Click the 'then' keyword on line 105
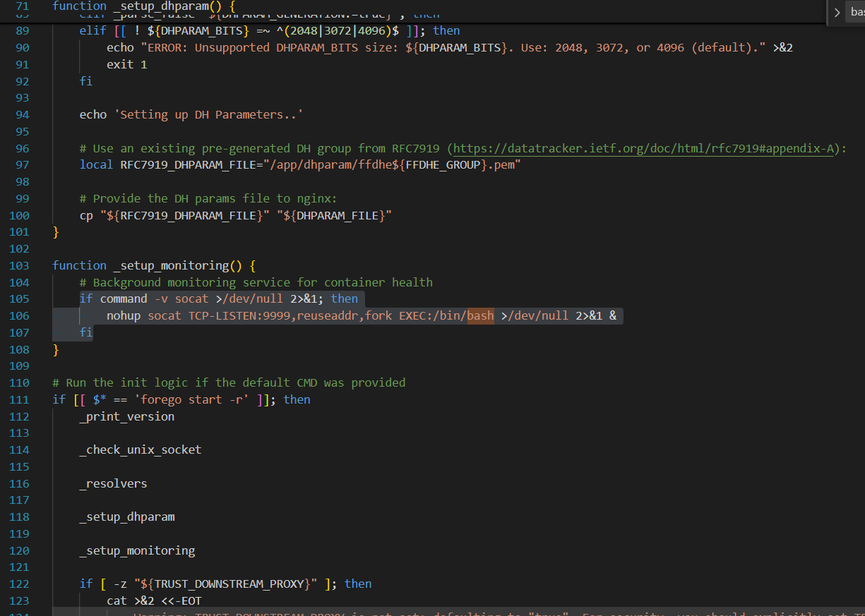 pyautogui.click(x=345, y=298)
